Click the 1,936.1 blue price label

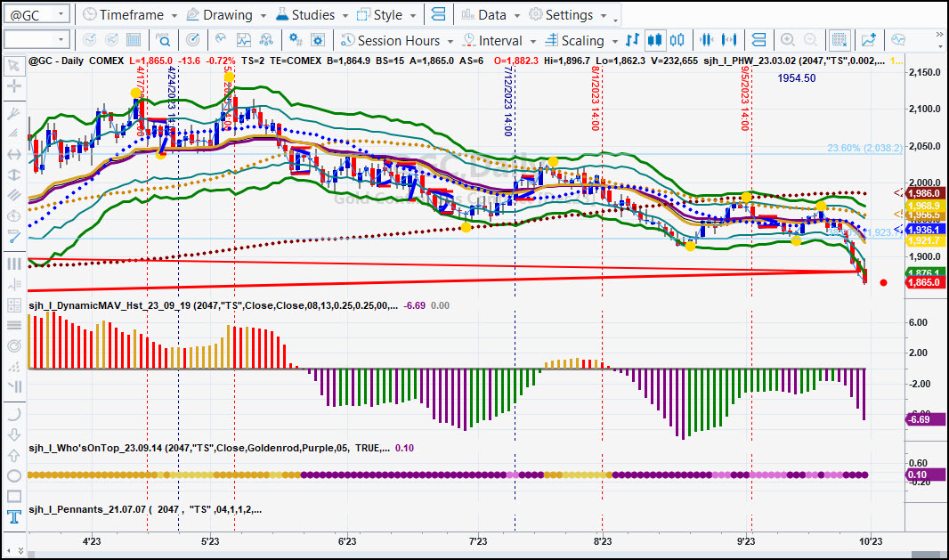[924, 230]
